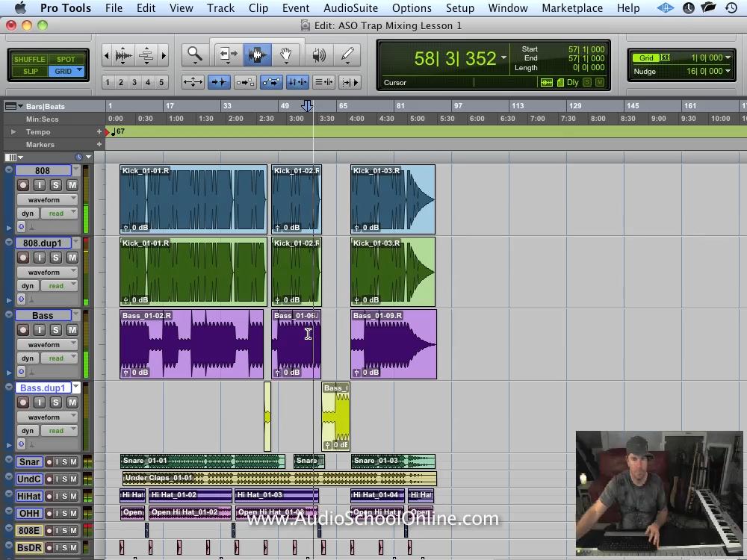This screenshot has width=747, height=560.
Task: Mute the 808 track
Action: pos(72,185)
